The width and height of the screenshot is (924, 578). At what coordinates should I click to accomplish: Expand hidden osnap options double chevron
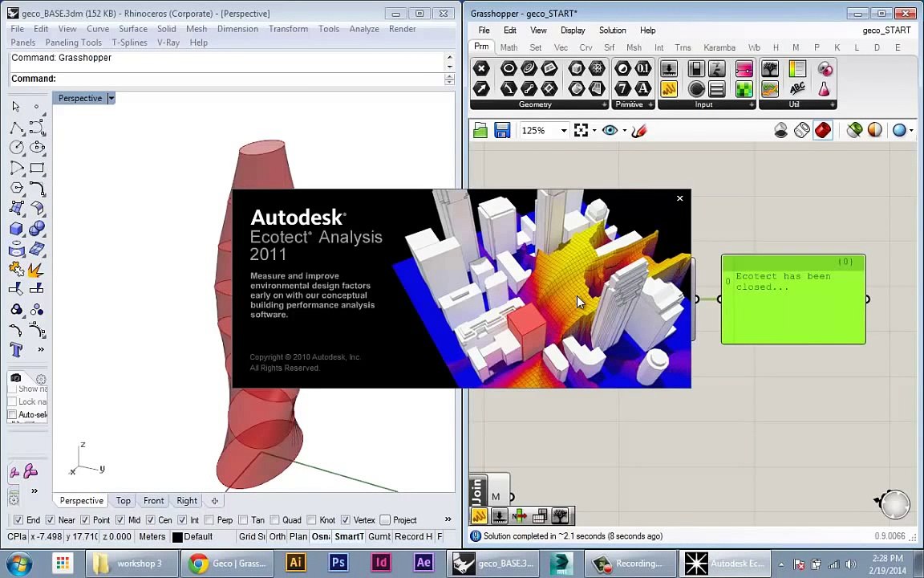coord(448,519)
